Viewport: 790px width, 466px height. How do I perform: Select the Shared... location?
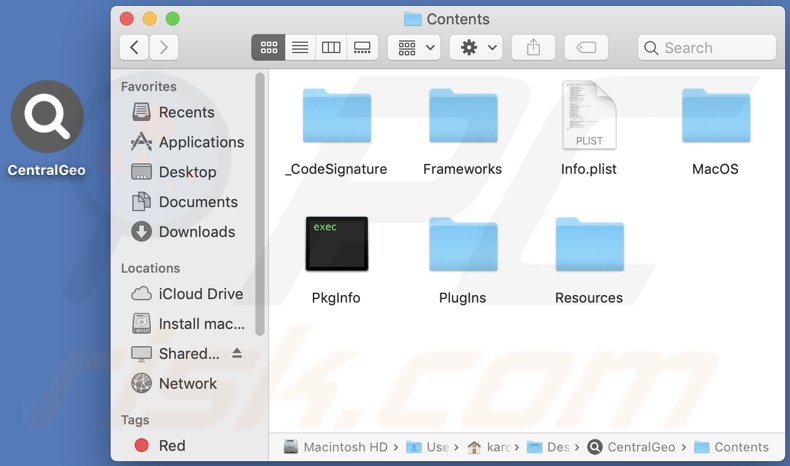coord(175,354)
